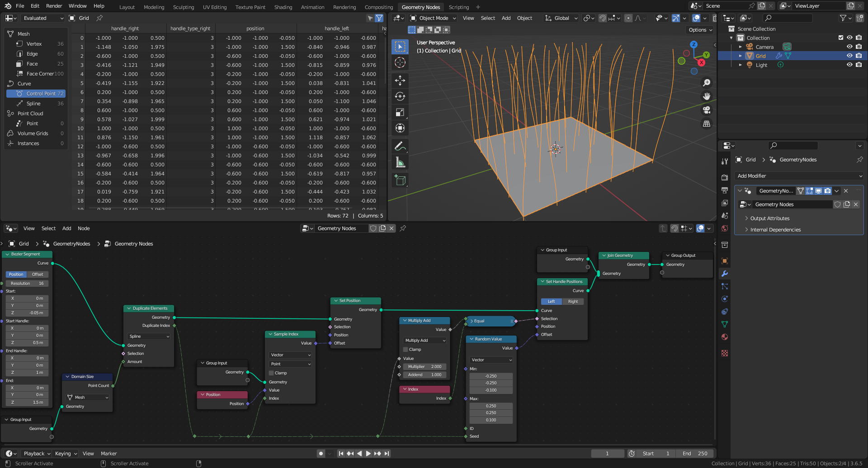Switch to the Scripting workspace tab
This screenshot has height=468, width=868.
pos(458,7)
